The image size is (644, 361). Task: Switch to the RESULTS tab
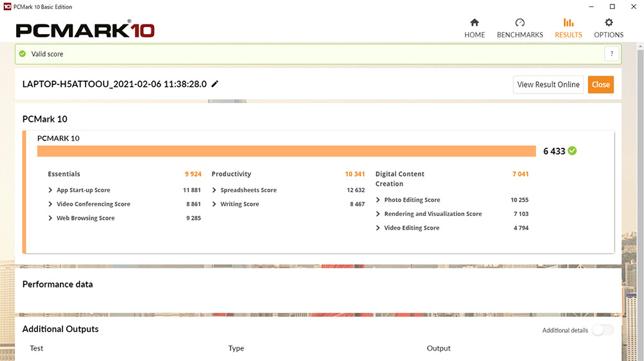569,28
